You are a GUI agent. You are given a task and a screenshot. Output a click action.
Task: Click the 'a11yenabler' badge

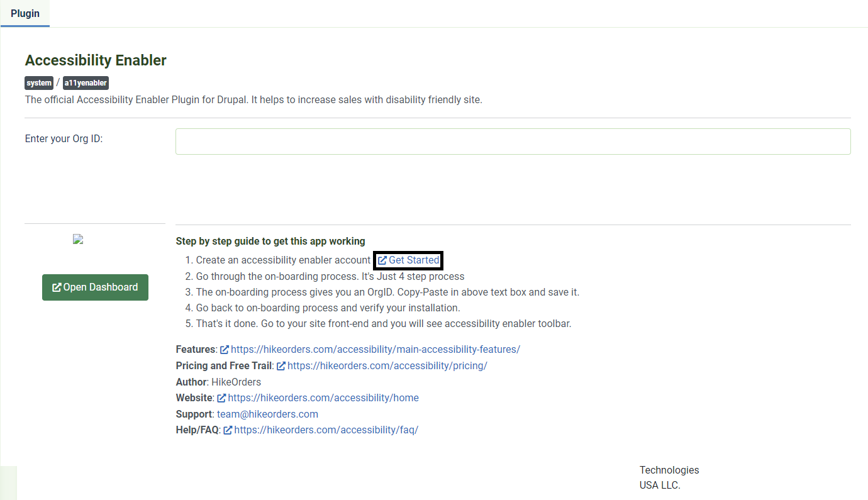coord(86,83)
